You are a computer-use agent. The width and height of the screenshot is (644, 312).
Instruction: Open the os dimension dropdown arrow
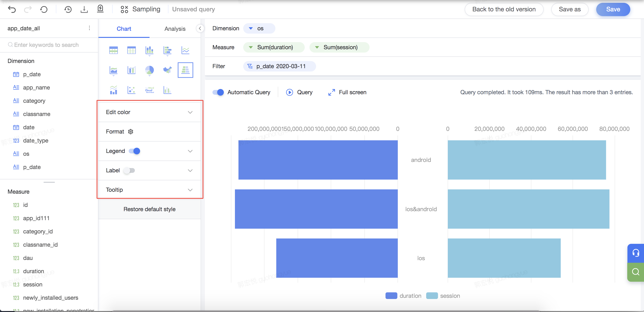click(x=251, y=28)
